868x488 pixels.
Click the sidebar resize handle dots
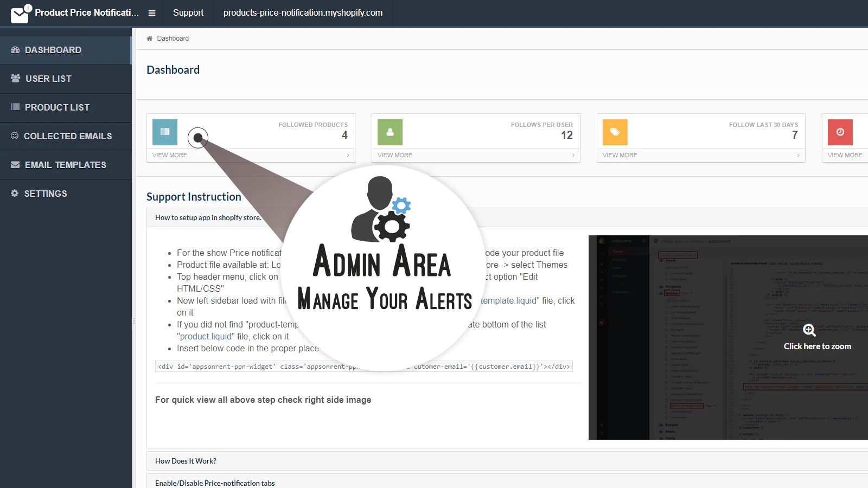point(134,321)
